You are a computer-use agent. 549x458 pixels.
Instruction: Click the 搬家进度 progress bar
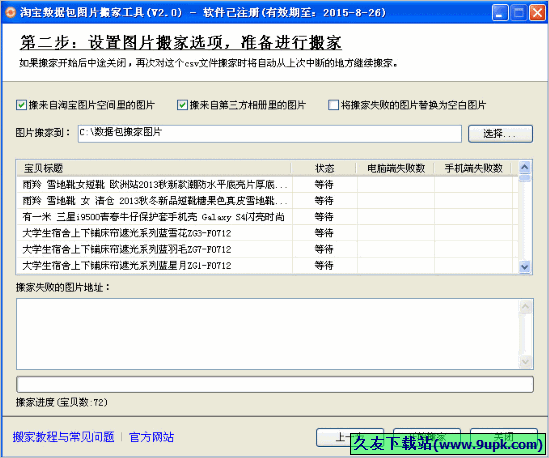pos(275,384)
